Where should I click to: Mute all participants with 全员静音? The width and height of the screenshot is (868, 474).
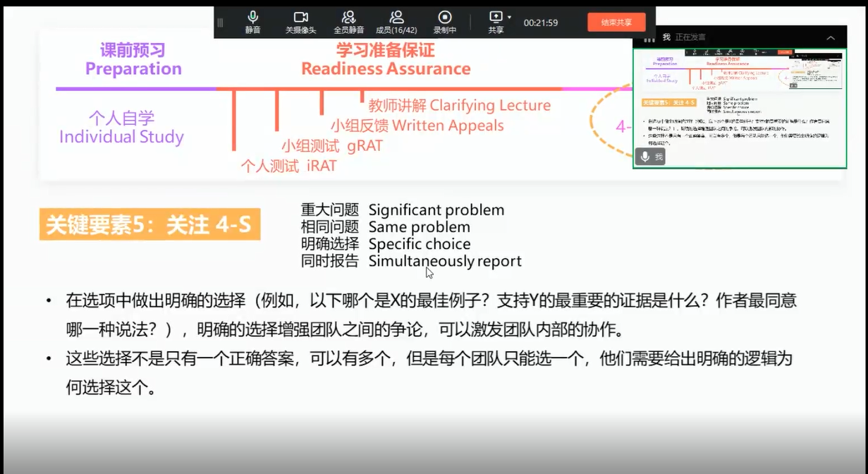point(348,21)
